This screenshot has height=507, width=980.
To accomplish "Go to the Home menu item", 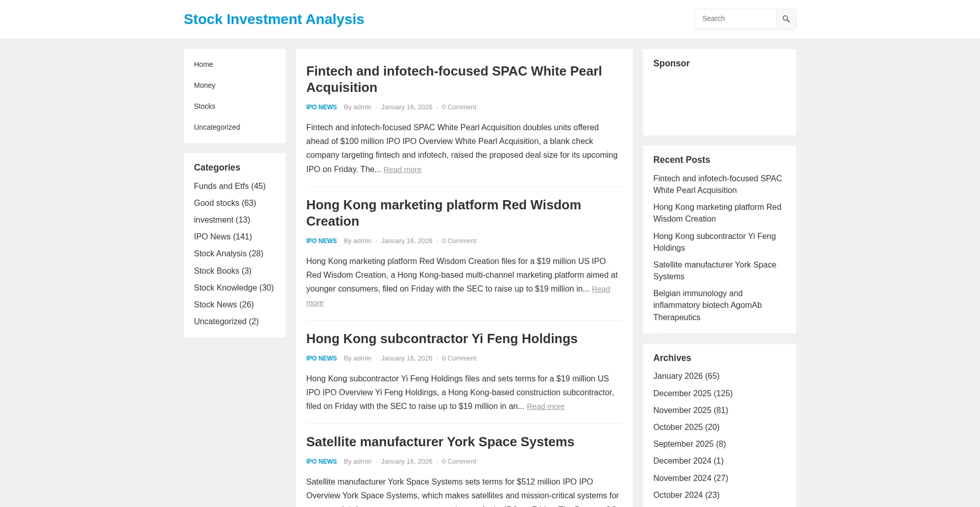I will [203, 64].
